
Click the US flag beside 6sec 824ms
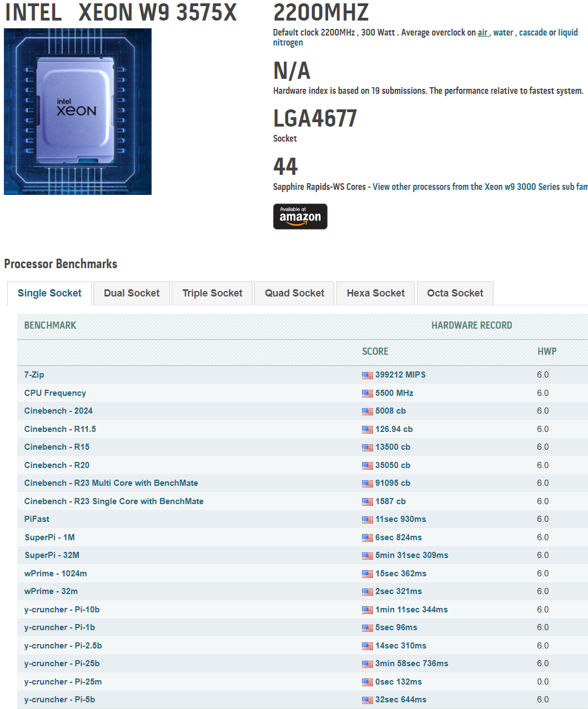point(368,538)
